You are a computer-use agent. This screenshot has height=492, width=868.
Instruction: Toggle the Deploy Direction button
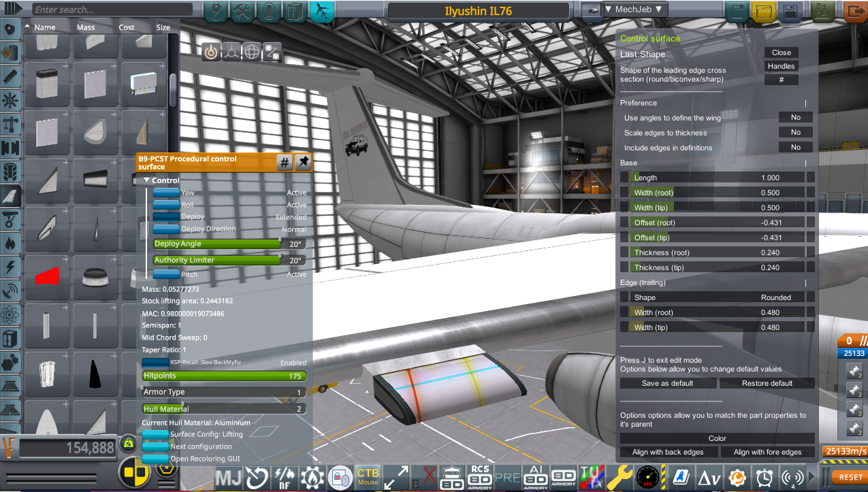coord(165,229)
